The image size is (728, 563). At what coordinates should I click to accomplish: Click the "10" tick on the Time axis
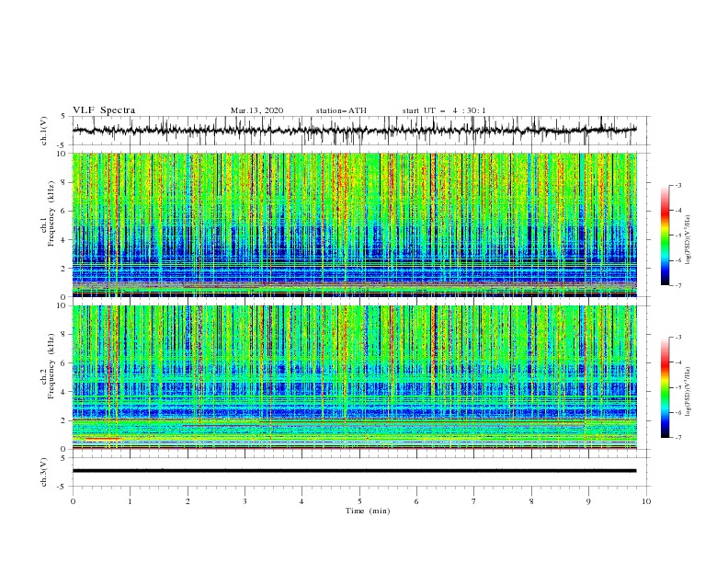pos(646,501)
